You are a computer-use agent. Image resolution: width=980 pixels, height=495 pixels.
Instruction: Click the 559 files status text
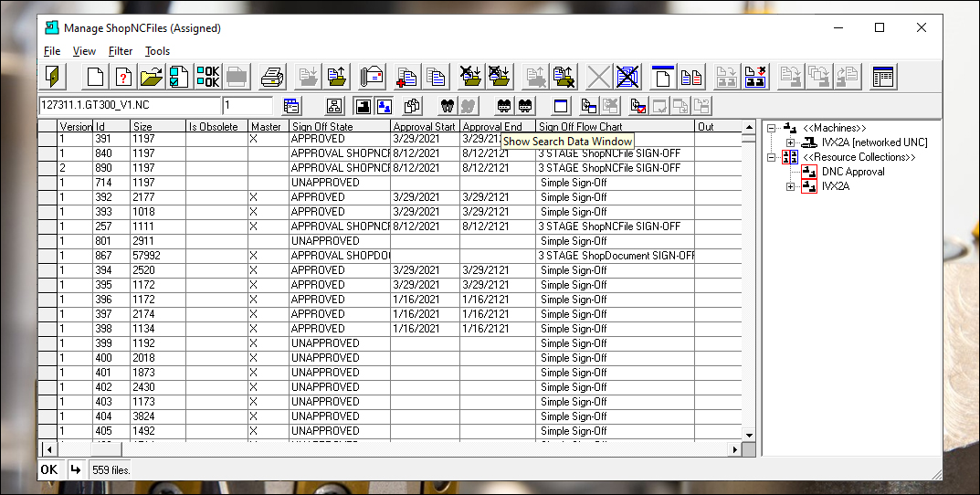pos(111,470)
